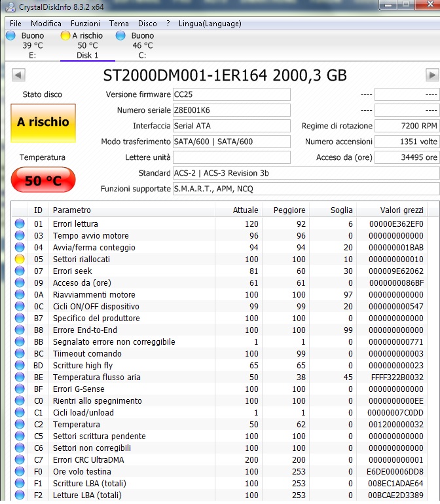
Task: Click status orb of Scritture high fly
Action: (20, 366)
